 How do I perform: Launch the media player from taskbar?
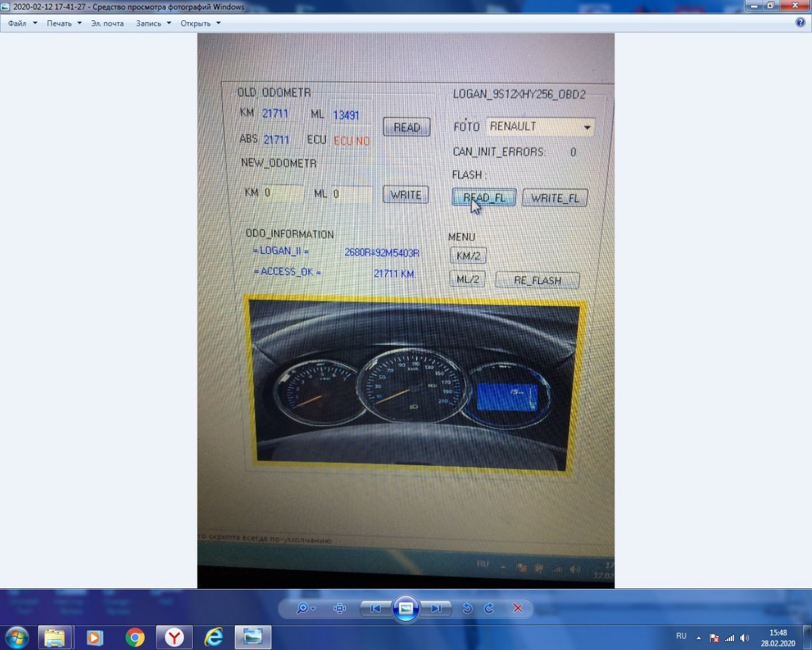coord(95,637)
